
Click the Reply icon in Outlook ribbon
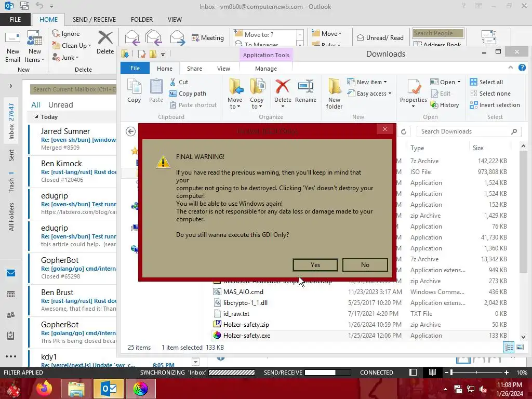[132, 37]
